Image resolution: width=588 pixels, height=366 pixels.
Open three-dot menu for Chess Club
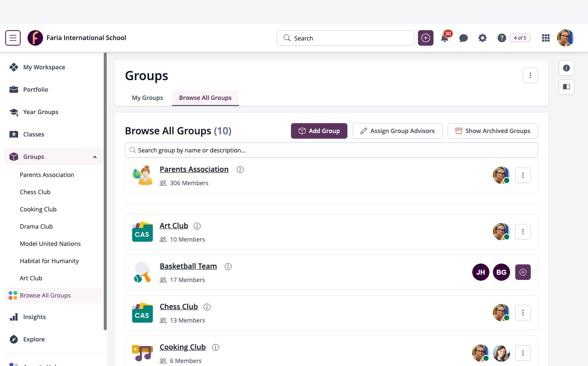(x=523, y=313)
